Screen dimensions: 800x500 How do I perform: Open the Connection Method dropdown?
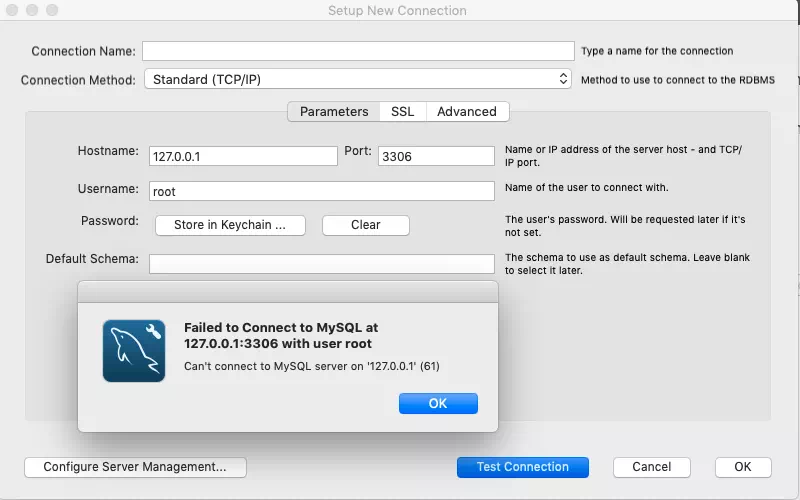[358, 79]
